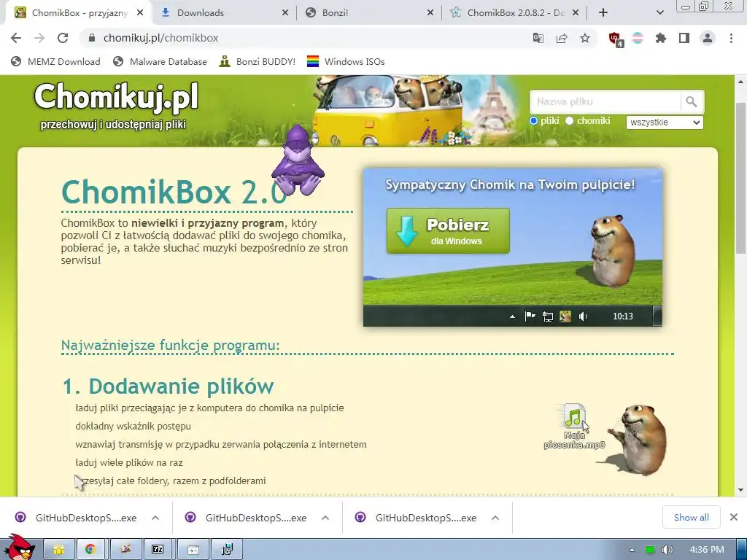Open a new browser tab
Viewport: 747px width, 560px height.
tap(603, 13)
